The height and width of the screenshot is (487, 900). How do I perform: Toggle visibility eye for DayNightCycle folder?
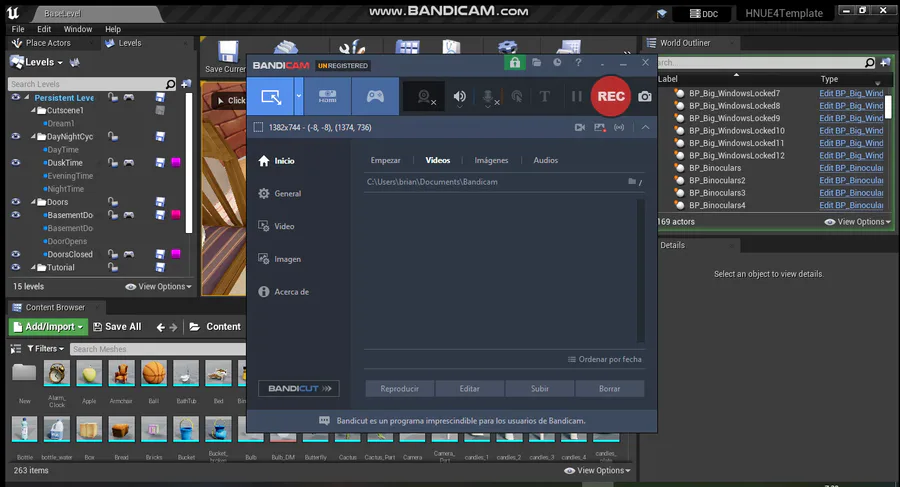[15, 137]
